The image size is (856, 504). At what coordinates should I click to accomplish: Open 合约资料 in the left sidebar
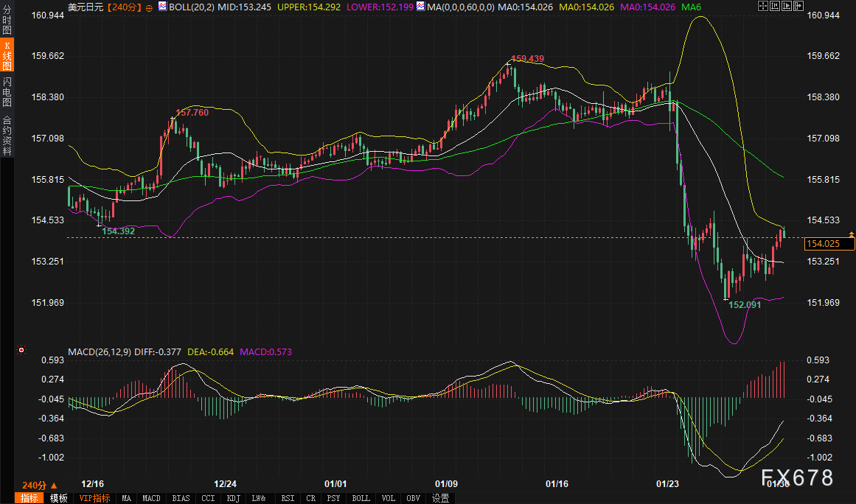[x=7, y=135]
